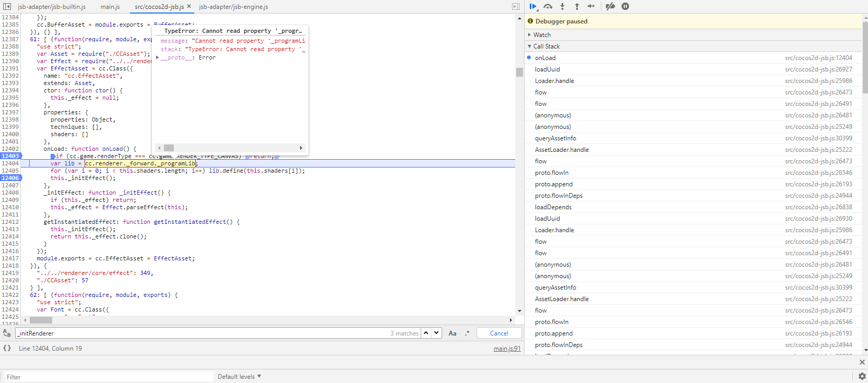
Task: Pretty print the source file
Action: point(7,348)
